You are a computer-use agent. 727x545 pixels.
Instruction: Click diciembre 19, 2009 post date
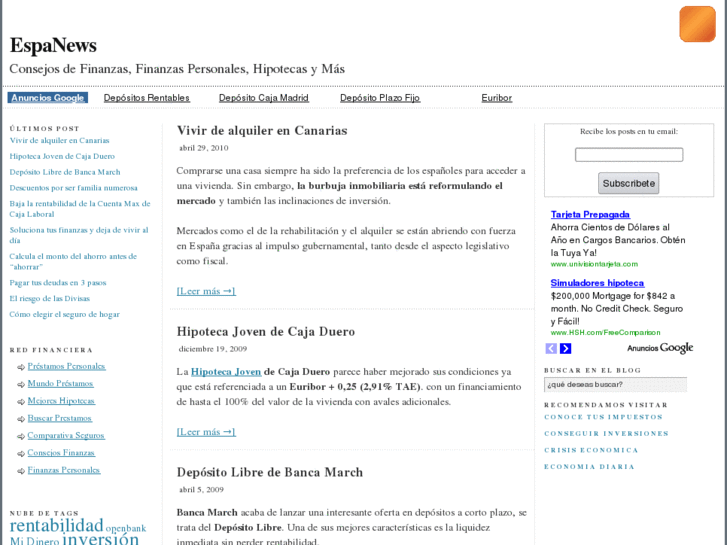[x=213, y=349]
